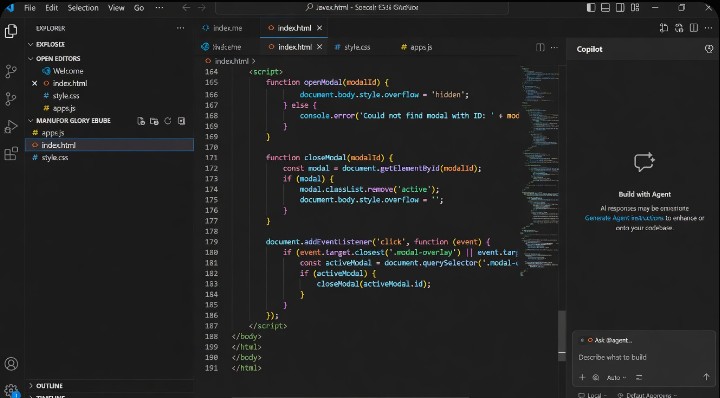The height and width of the screenshot is (398, 720).
Task: Click the index.html breadcrumb above the code
Action: tap(231, 61)
